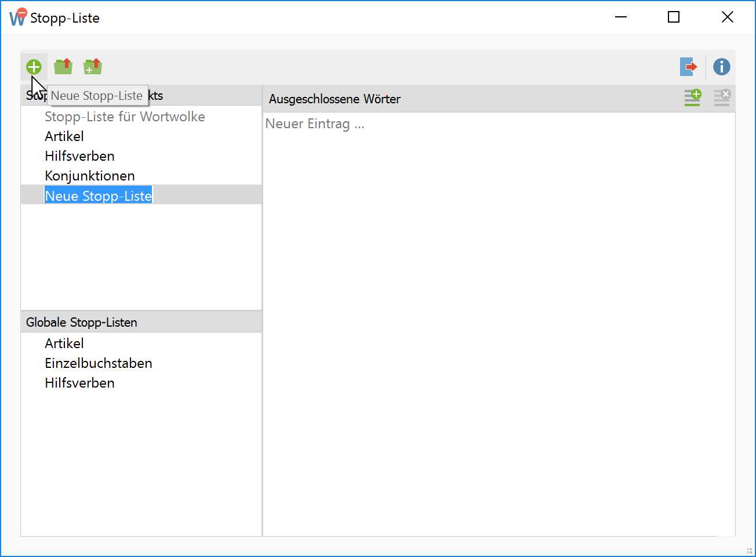This screenshot has height=557, width=756.
Task: Click the green folder icon with one red arrow
Action: [x=63, y=67]
